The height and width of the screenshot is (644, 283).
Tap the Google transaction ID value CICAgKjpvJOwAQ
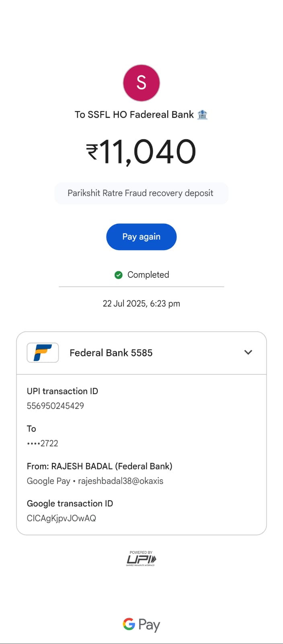[x=62, y=518]
